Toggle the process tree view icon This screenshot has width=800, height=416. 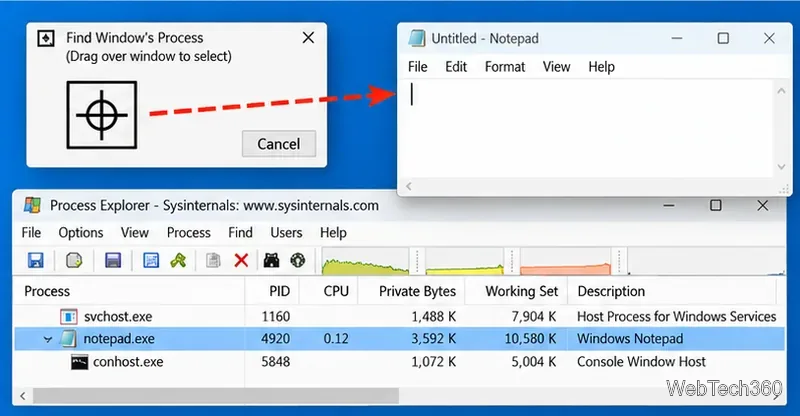151,261
